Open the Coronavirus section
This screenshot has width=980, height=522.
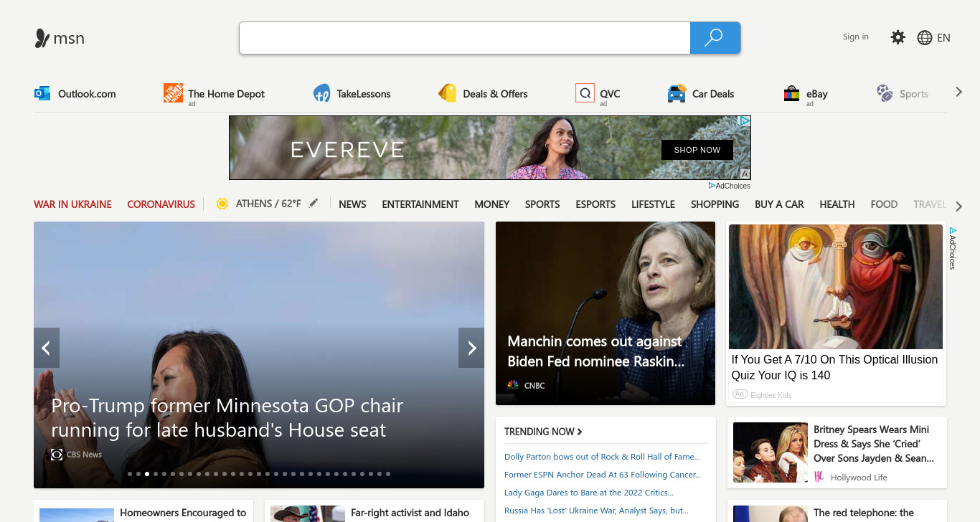click(161, 204)
